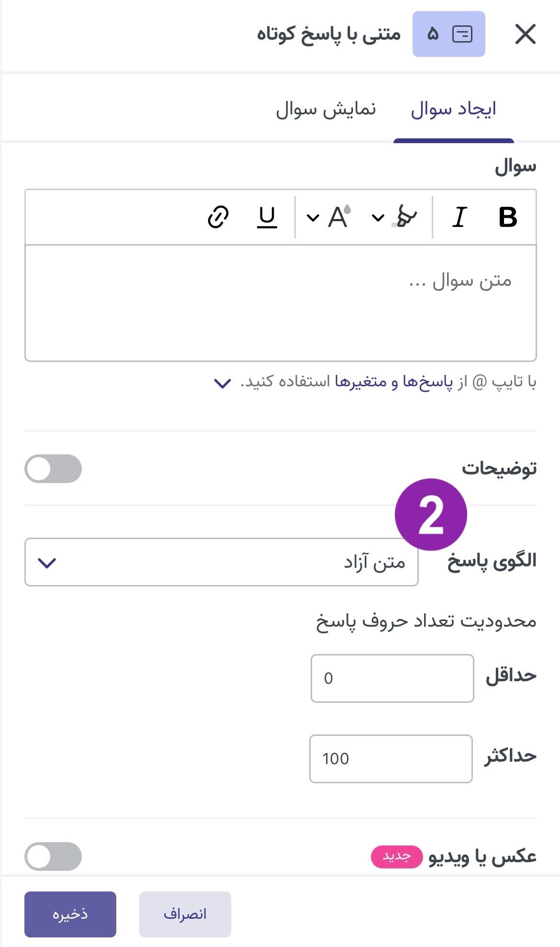
Task: Focus the متن سوال text area
Action: coord(280,303)
